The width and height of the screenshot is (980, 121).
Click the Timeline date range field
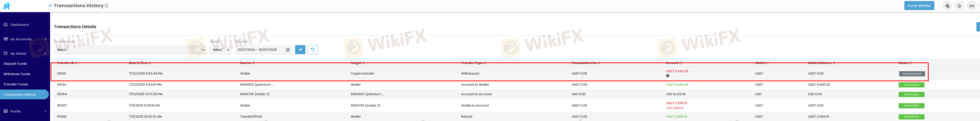(263, 50)
